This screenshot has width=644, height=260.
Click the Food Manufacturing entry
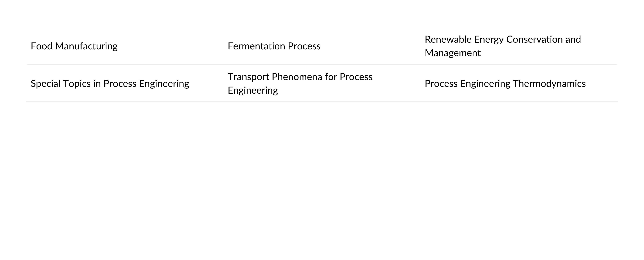[x=74, y=46]
